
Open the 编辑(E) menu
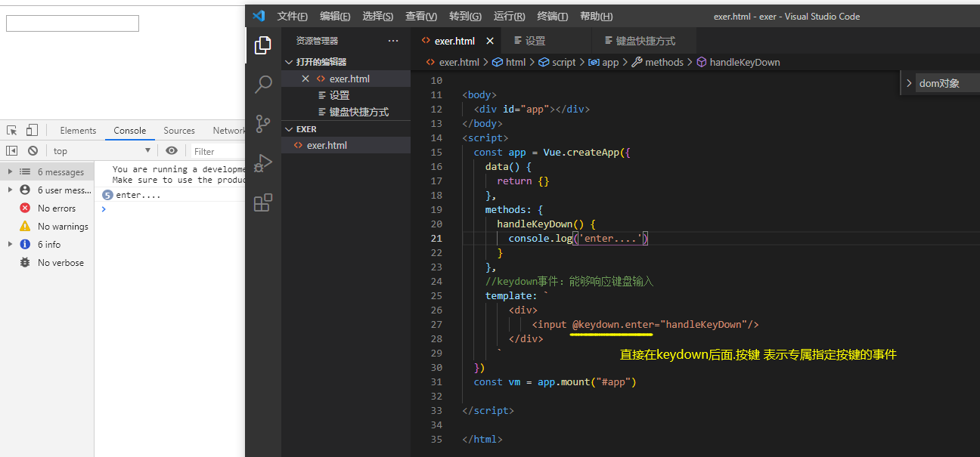(x=335, y=16)
